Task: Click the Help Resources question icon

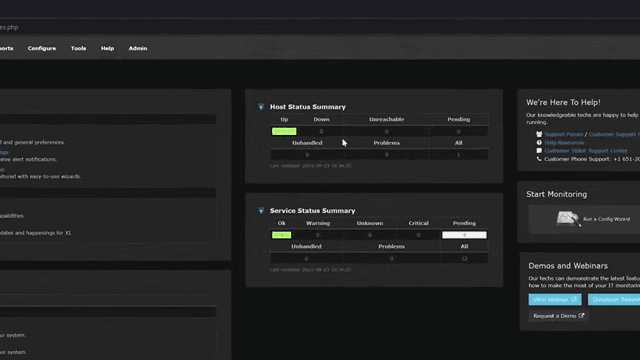Action: (x=539, y=142)
